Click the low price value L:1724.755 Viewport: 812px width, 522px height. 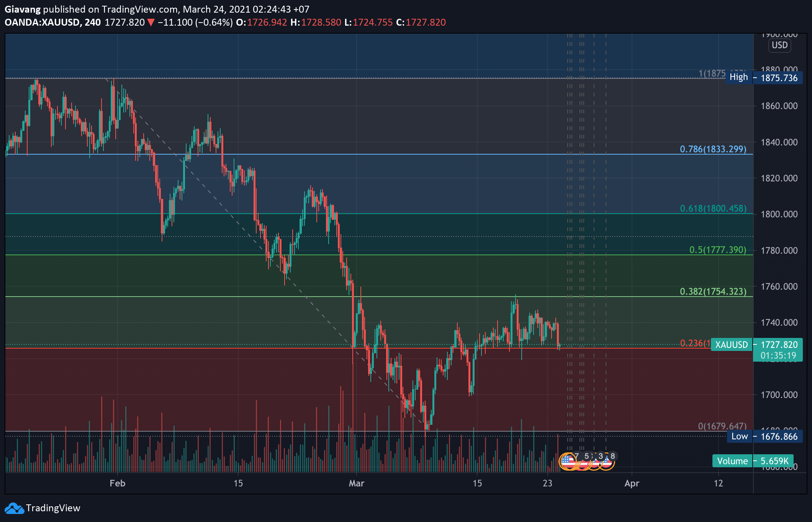coord(369,22)
